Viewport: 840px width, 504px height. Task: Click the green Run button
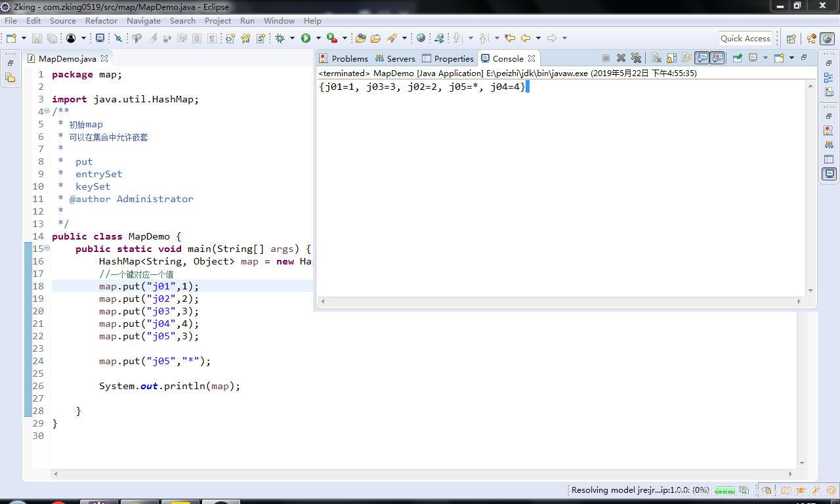click(306, 38)
